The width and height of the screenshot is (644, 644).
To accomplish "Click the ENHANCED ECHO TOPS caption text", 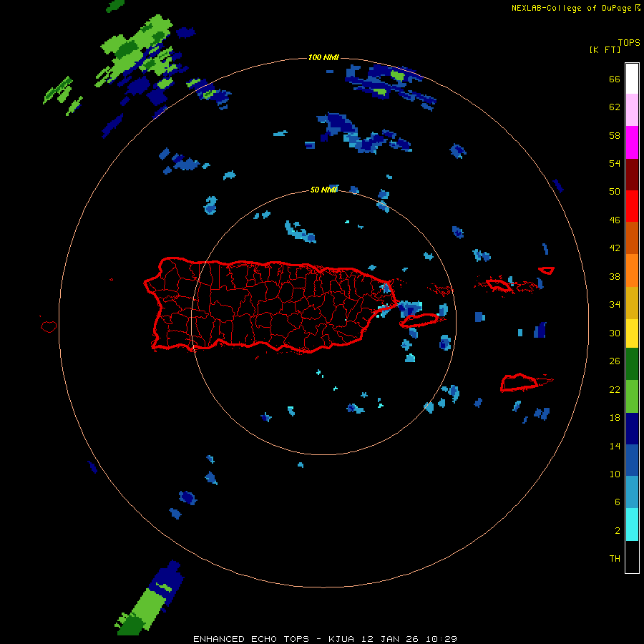I will coord(251,639).
